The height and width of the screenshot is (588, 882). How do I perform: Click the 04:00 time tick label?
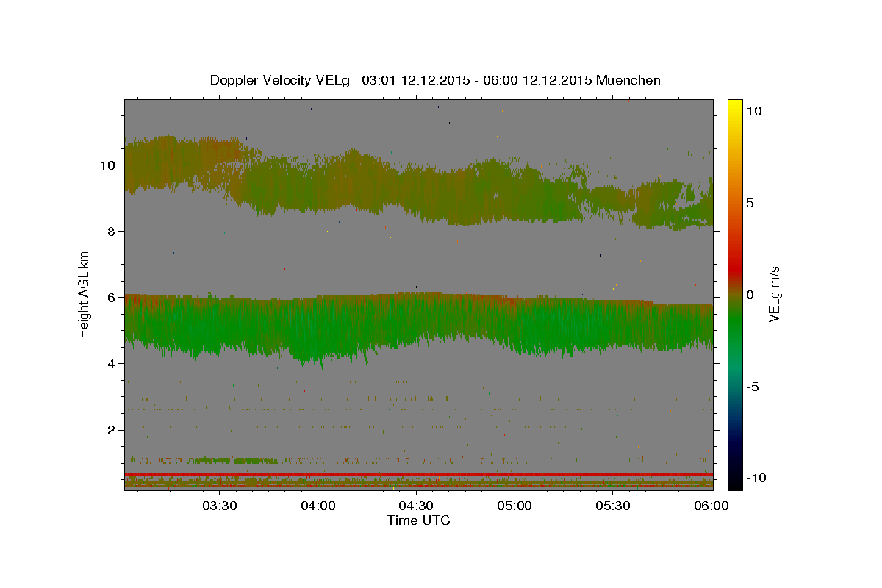click(x=318, y=506)
